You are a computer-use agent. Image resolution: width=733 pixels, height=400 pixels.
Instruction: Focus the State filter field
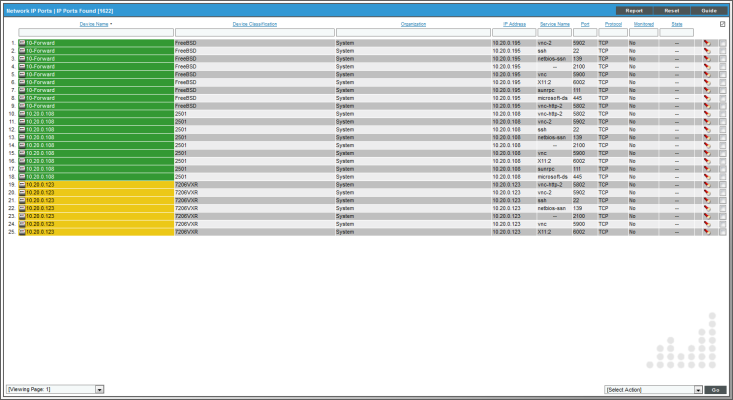(676, 33)
